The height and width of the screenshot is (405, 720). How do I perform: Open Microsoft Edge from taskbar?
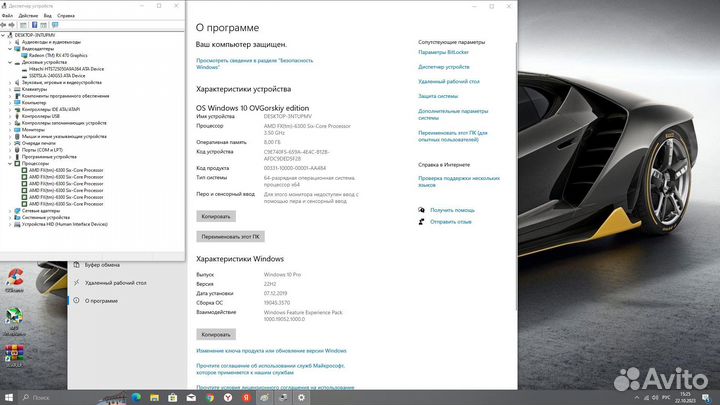[x=136, y=398]
